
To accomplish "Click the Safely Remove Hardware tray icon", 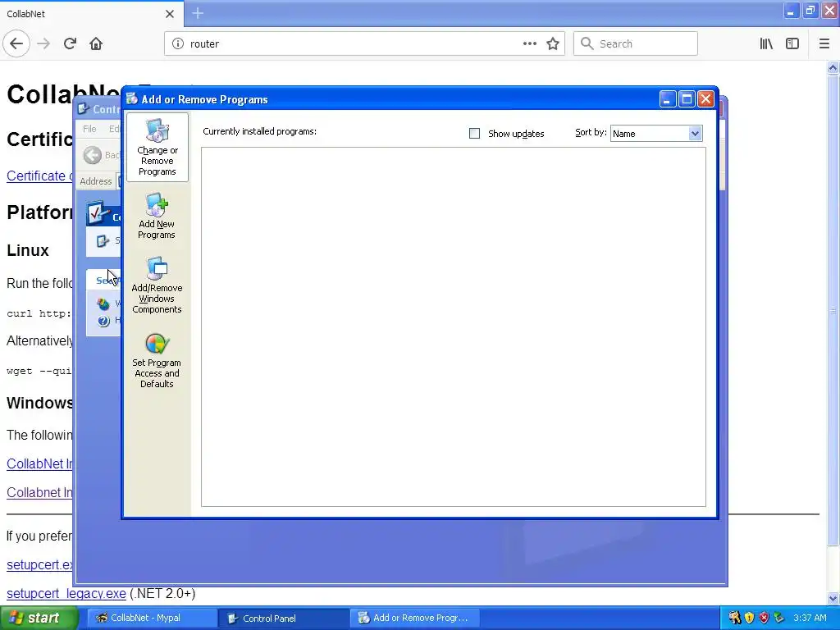I will (x=779, y=618).
